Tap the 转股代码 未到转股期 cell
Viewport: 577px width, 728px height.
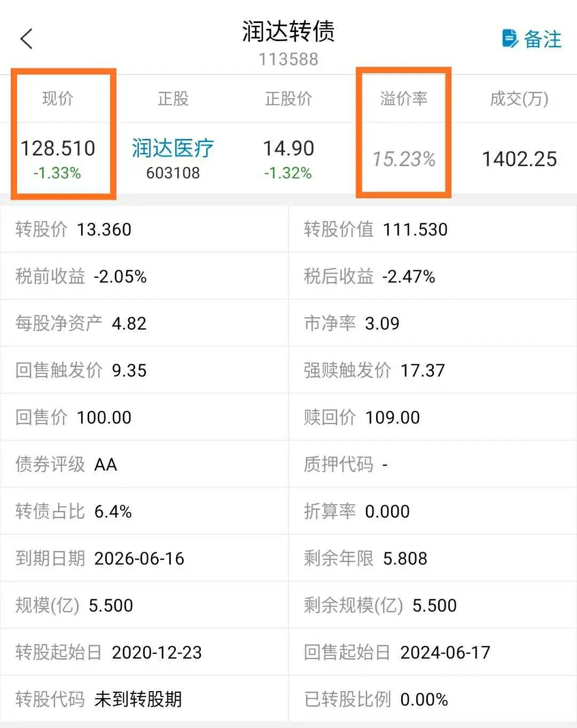(x=144, y=699)
